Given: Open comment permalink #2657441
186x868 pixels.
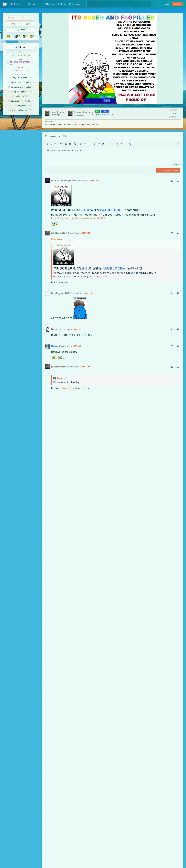Looking at the screenshot, I should 94,181.
